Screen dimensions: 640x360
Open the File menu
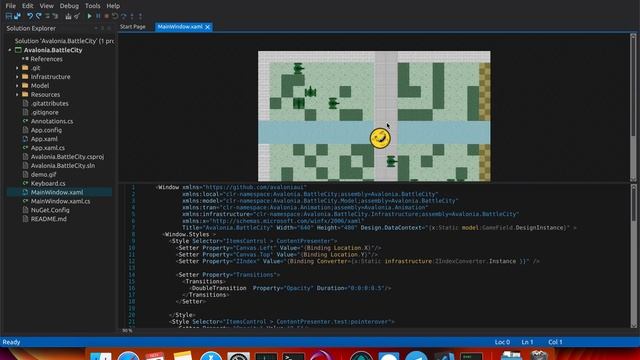point(11,6)
